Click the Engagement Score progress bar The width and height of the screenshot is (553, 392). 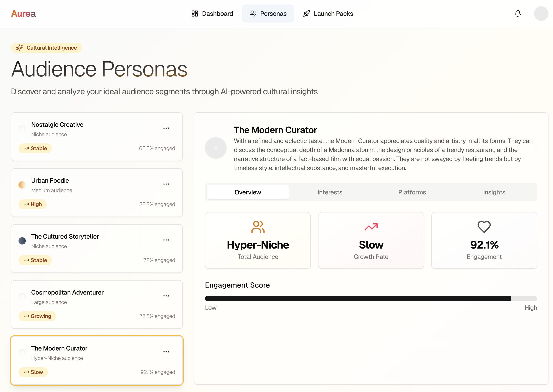click(x=371, y=299)
